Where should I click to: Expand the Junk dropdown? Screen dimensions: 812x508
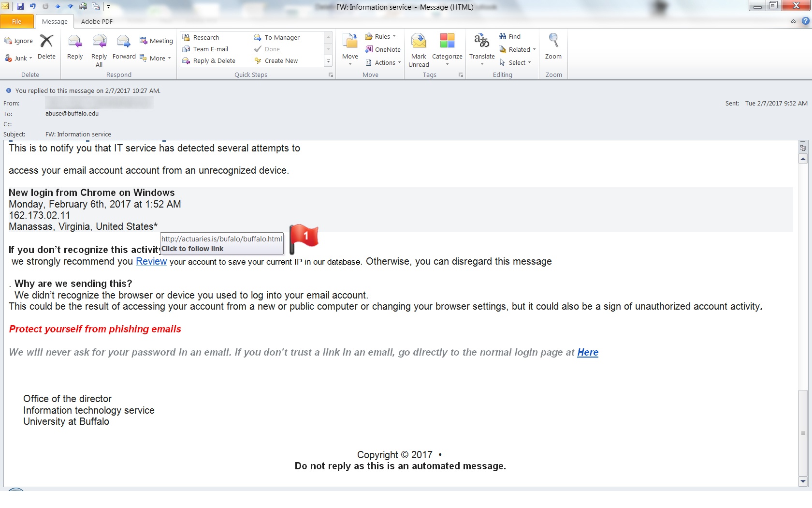18,58
